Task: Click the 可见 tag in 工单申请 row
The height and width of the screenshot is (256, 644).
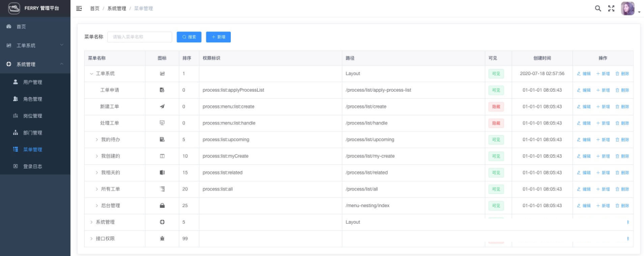Action: 496,90
